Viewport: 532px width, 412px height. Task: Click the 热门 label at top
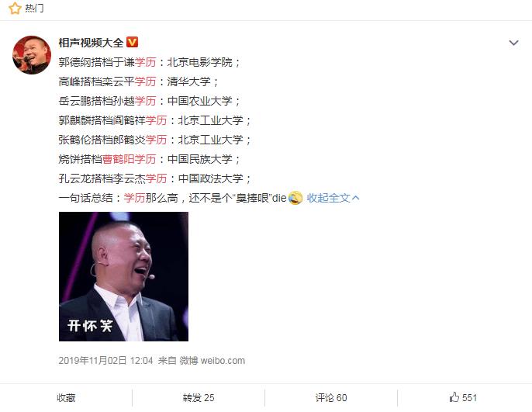click(34, 8)
